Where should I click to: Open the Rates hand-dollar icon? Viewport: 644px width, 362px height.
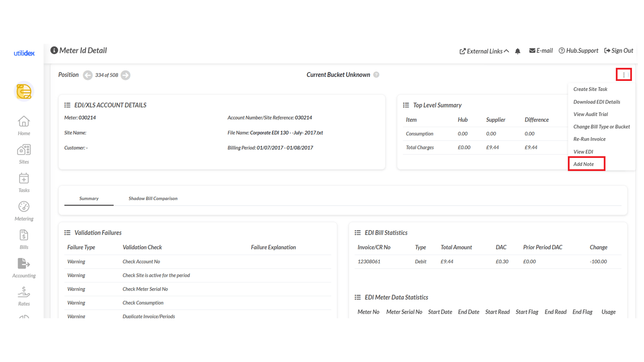coord(24,292)
